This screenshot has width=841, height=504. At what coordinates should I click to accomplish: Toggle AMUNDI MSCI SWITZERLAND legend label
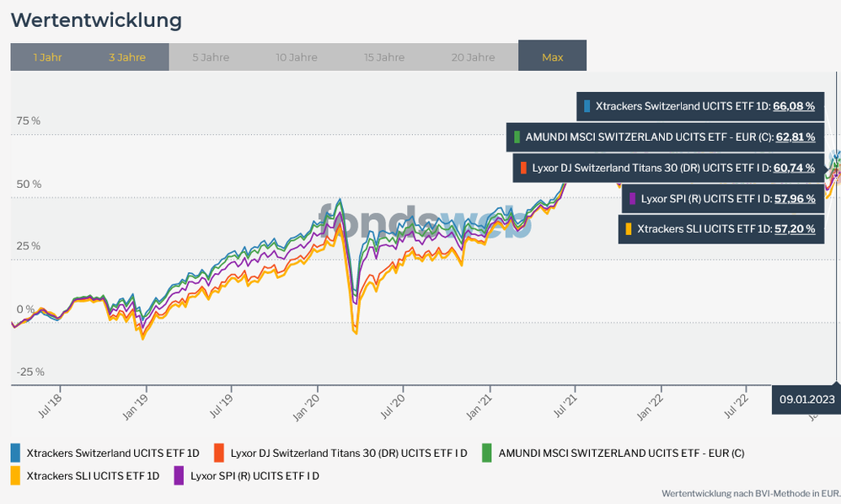coord(621,453)
